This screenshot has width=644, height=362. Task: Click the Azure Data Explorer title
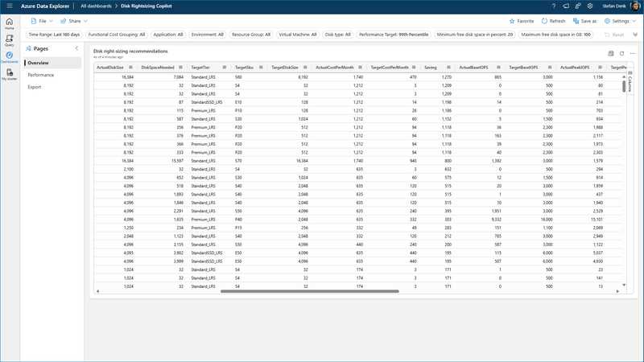(45, 6)
